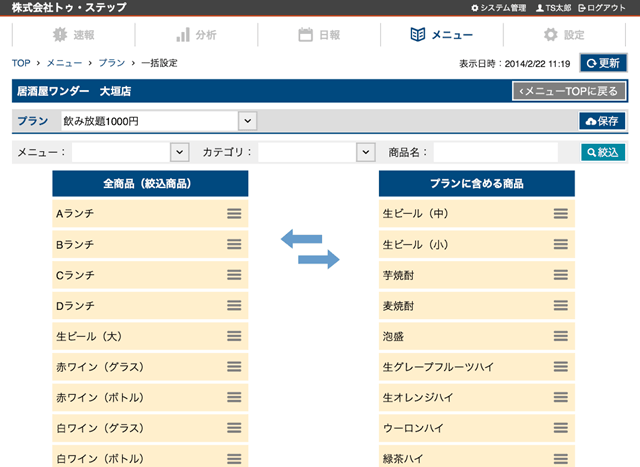Open the 設定 tab

(x=565, y=35)
